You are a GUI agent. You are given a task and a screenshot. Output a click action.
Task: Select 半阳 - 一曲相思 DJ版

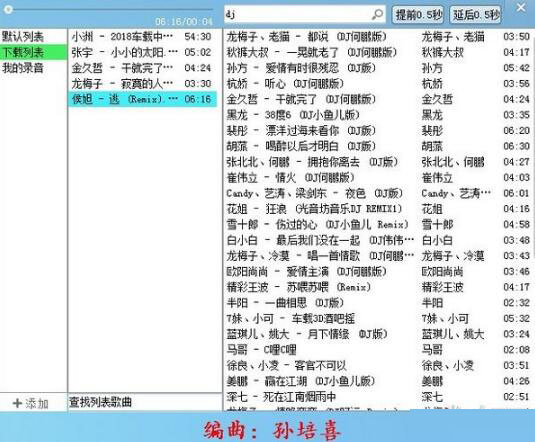click(x=378, y=303)
